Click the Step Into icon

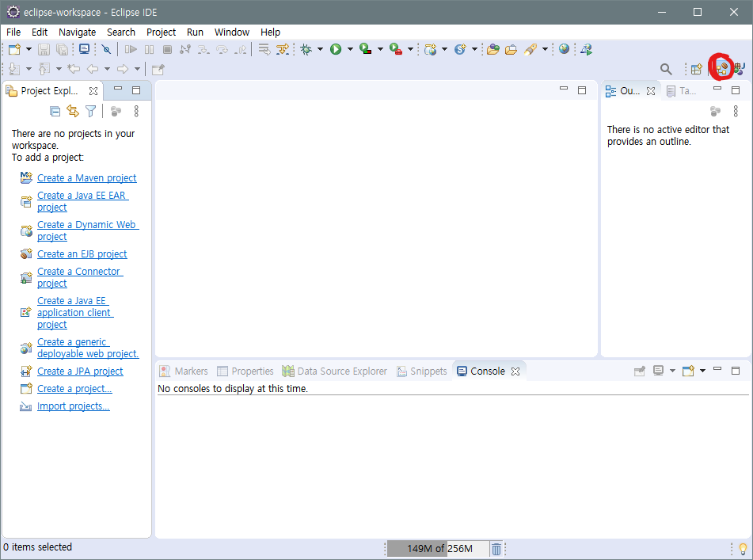[x=203, y=49]
